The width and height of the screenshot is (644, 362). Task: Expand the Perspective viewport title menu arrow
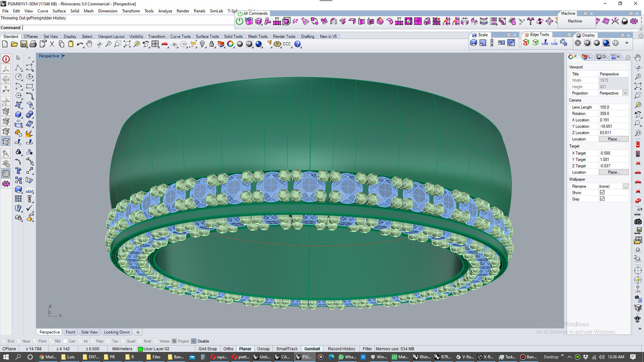point(63,56)
